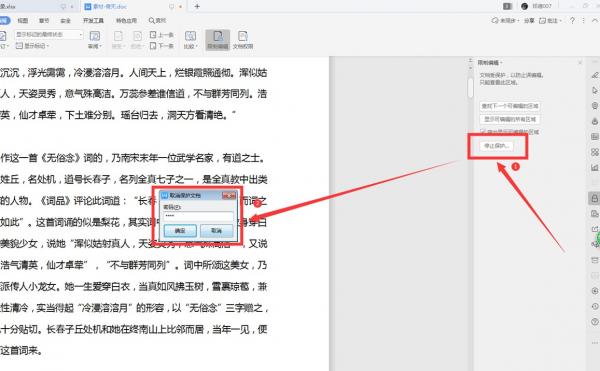This screenshot has height=371, width=600.
Task: Click the 停止保护 button
Action: click(496, 146)
